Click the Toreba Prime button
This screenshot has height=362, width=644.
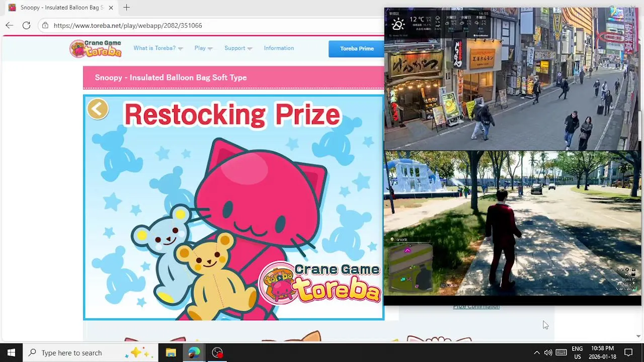click(x=357, y=49)
